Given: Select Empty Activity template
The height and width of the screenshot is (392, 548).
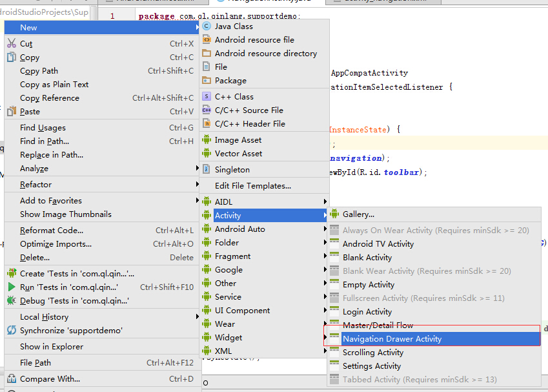Looking at the screenshot, I should tap(434, 284).
